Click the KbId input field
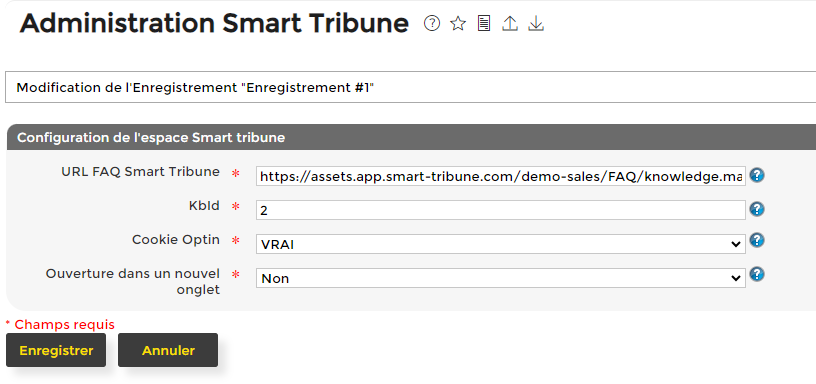Viewport: 816px width, 384px height. coord(501,210)
